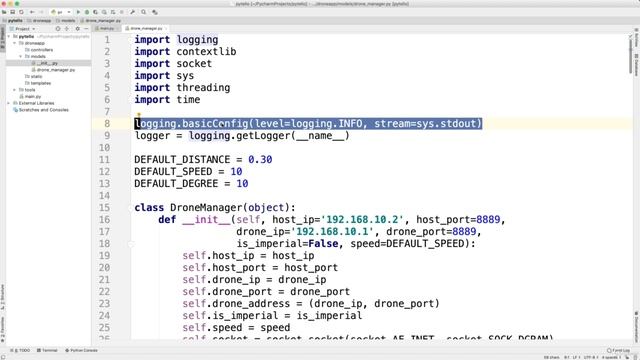Toggle the Project side tool window tab
Viewport: 640px width, 360px height.
click(3, 39)
